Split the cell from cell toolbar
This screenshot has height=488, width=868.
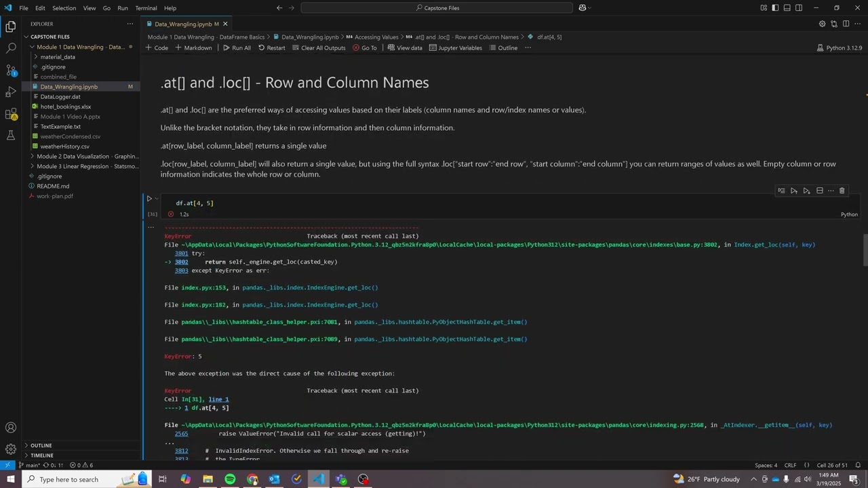point(819,191)
